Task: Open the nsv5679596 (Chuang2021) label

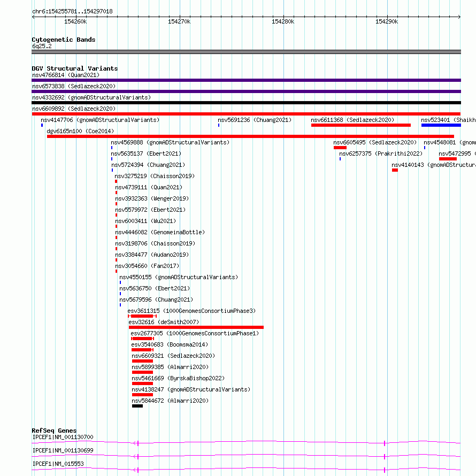Action: click(x=156, y=300)
